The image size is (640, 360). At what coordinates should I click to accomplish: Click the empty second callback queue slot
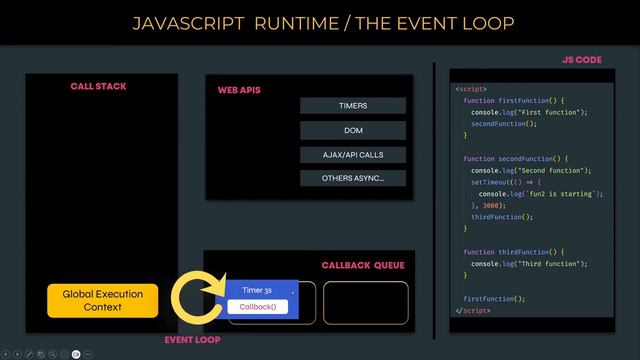pyautogui.click(x=366, y=303)
